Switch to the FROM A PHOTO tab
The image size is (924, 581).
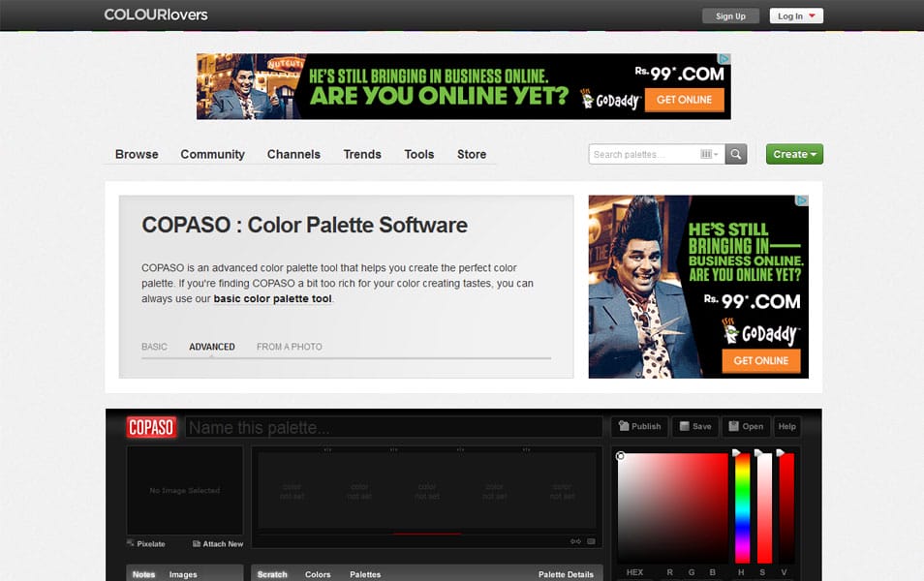(x=290, y=347)
